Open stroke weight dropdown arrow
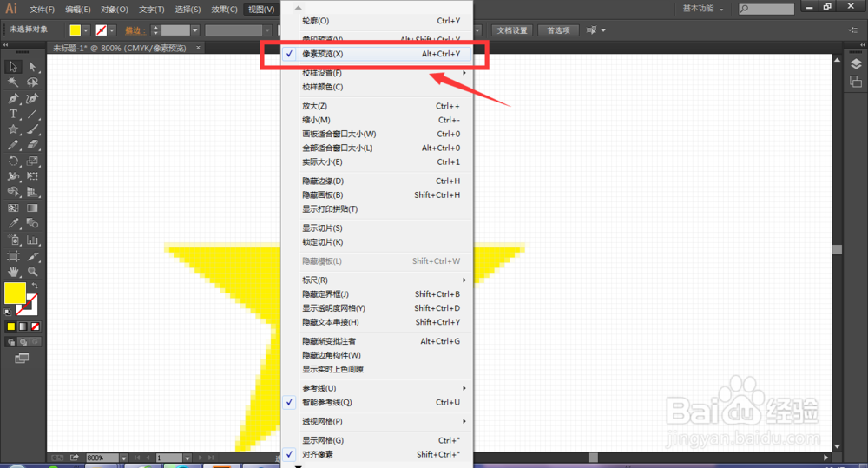868x468 pixels. coord(194,30)
